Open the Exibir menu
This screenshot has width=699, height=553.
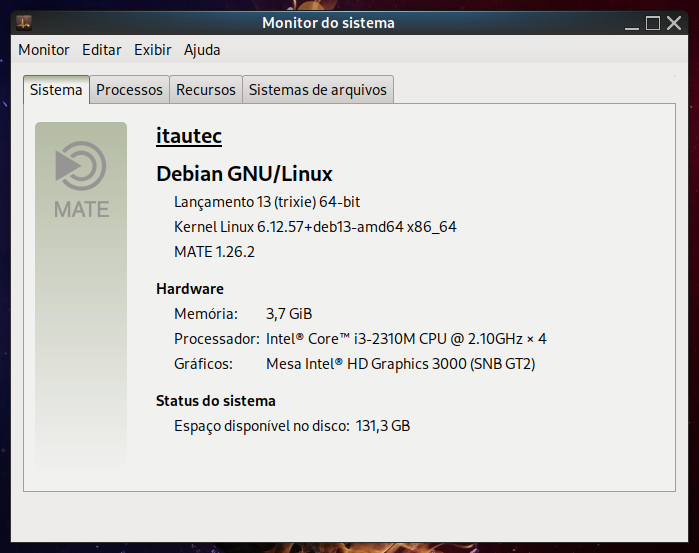pyautogui.click(x=153, y=50)
